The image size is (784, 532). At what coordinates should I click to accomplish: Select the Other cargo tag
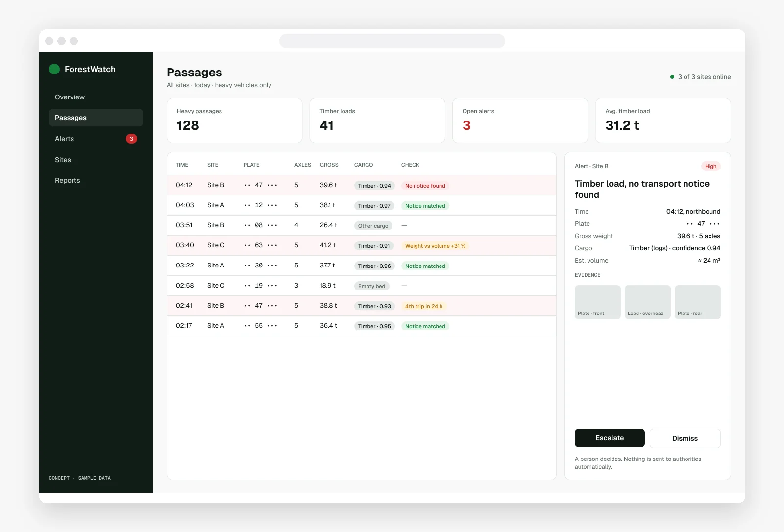(x=373, y=226)
